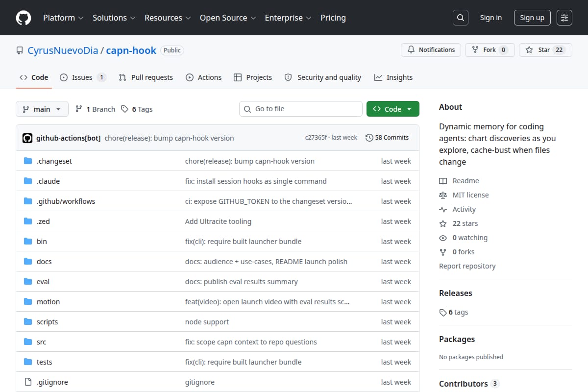View the 6 Tags link beside branches
The image size is (588, 392).
pyautogui.click(x=137, y=109)
